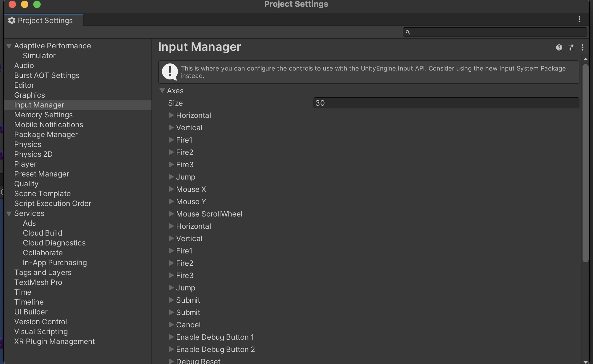Screen dimensions: 593x364
Task: Click the scroll up arrow
Action: point(585,59)
